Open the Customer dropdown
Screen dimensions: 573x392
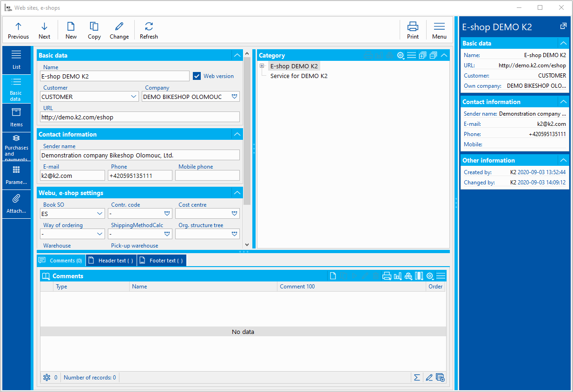click(134, 97)
